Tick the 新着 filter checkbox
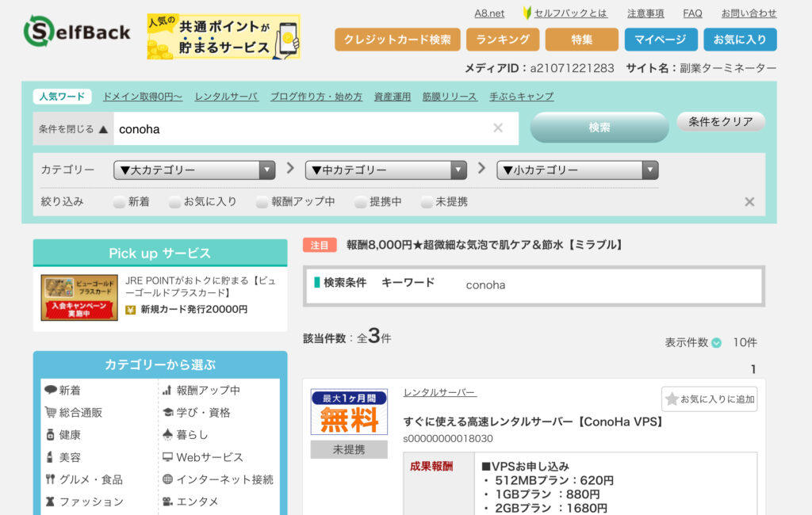Viewport: 812px width, 515px height. coord(120,202)
